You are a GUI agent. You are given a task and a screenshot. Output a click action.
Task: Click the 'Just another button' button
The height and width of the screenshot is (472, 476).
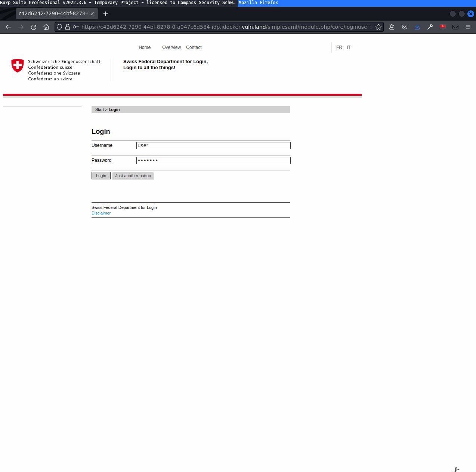[133, 176]
